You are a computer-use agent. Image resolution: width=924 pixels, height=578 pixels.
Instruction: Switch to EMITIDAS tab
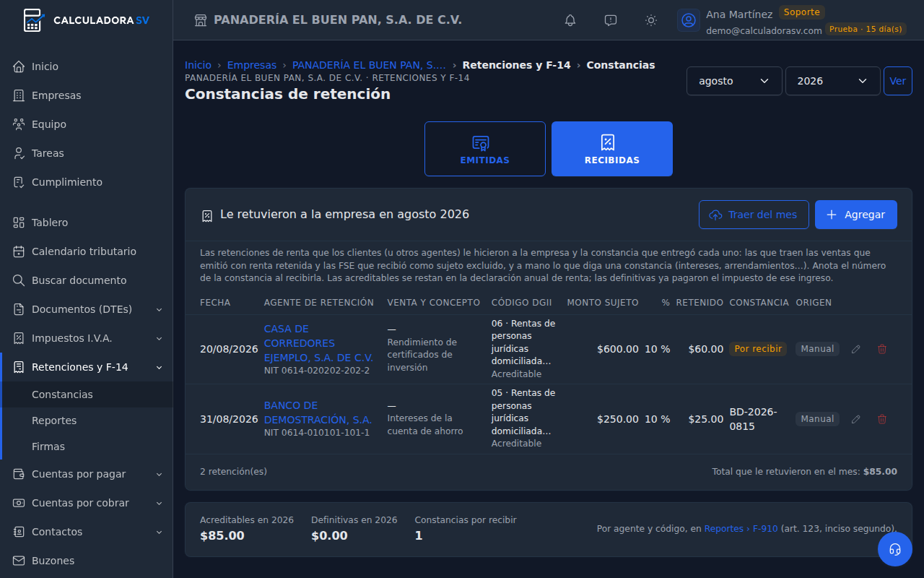pyautogui.click(x=485, y=149)
